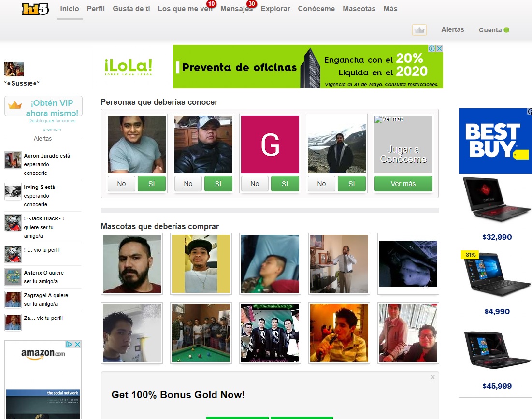Open the Mensajes notification badge showing 30
Screen dimensions: 532x419
coord(251,4)
